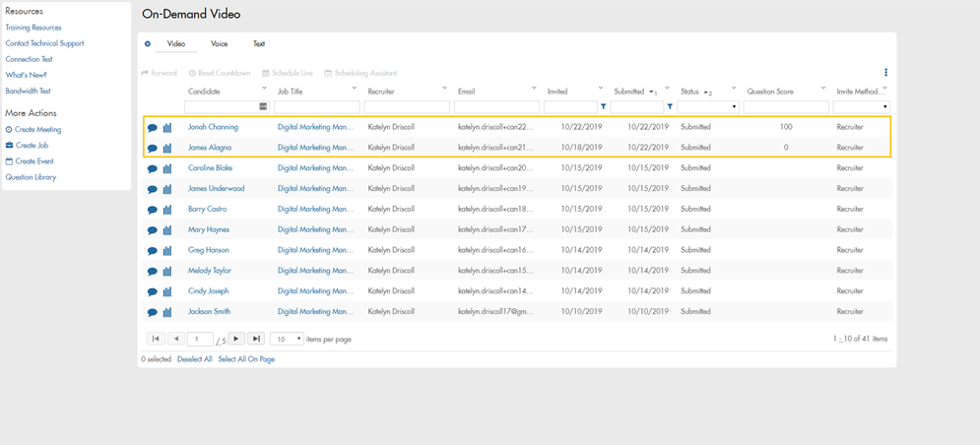Image resolution: width=980 pixels, height=445 pixels.
Task: Go to the next page of results
Action: pos(235,339)
